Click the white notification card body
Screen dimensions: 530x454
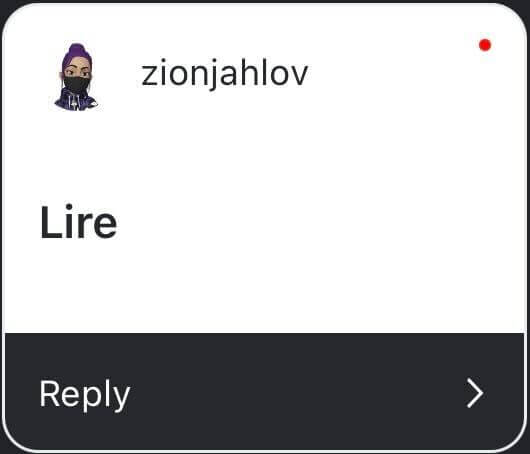coord(264,169)
